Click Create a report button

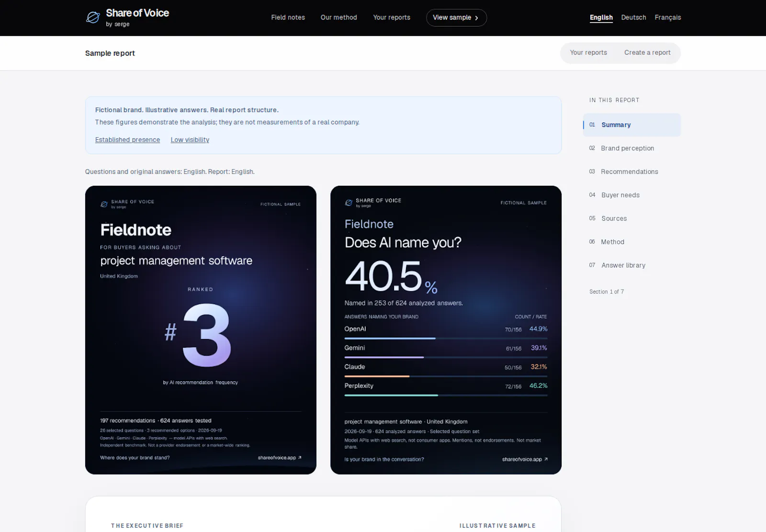(647, 53)
